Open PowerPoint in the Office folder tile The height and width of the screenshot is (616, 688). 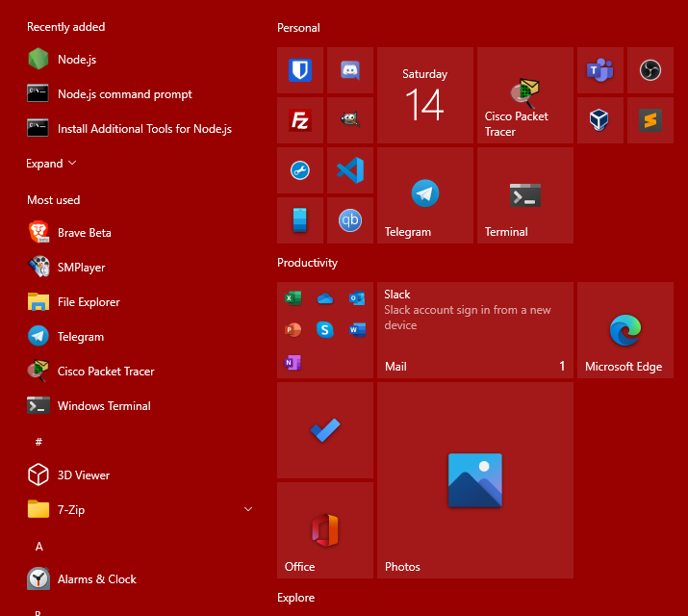tap(293, 329)
